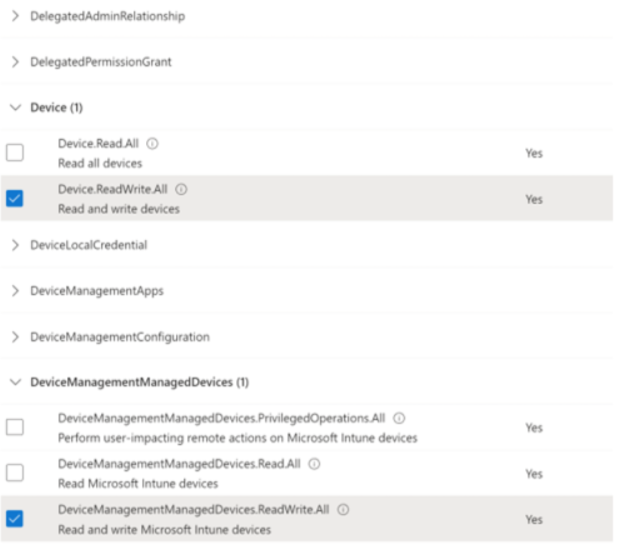Check DeviceManagementManagedDevices.Read.All checkbox
Screen dimensions: 618x547
click(15, 473)
